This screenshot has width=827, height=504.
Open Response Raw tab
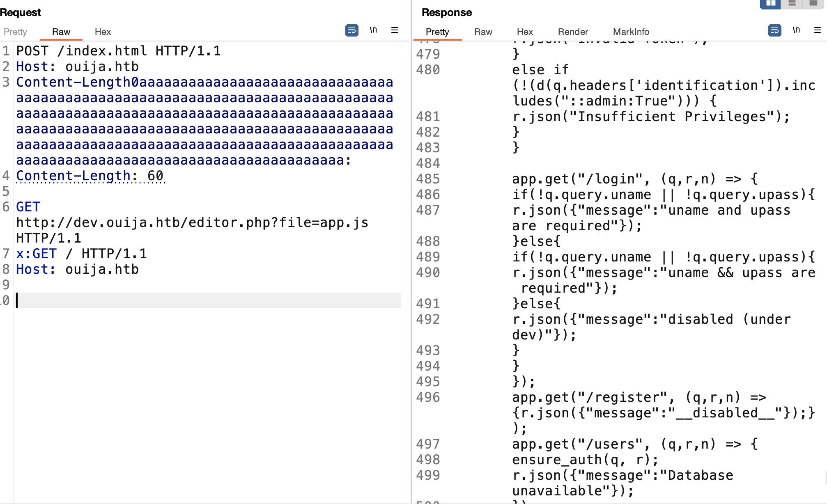pos(483,32)
